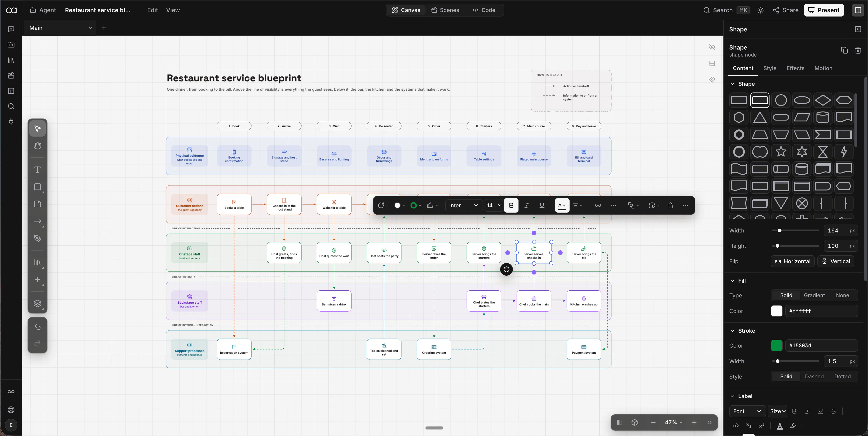This screenshot has width=868, height=436.
Task: Pick the rectangle shape tool
Action: click(38, 187)
